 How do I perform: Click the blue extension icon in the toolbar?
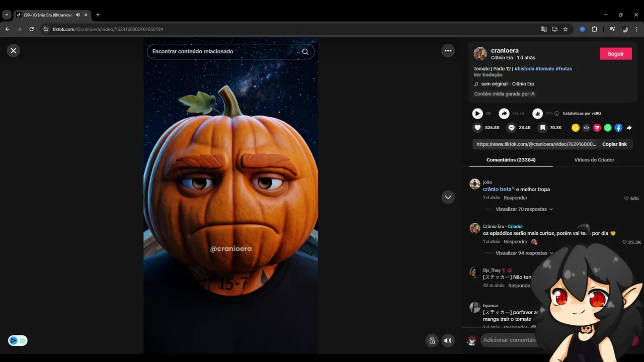582,29
